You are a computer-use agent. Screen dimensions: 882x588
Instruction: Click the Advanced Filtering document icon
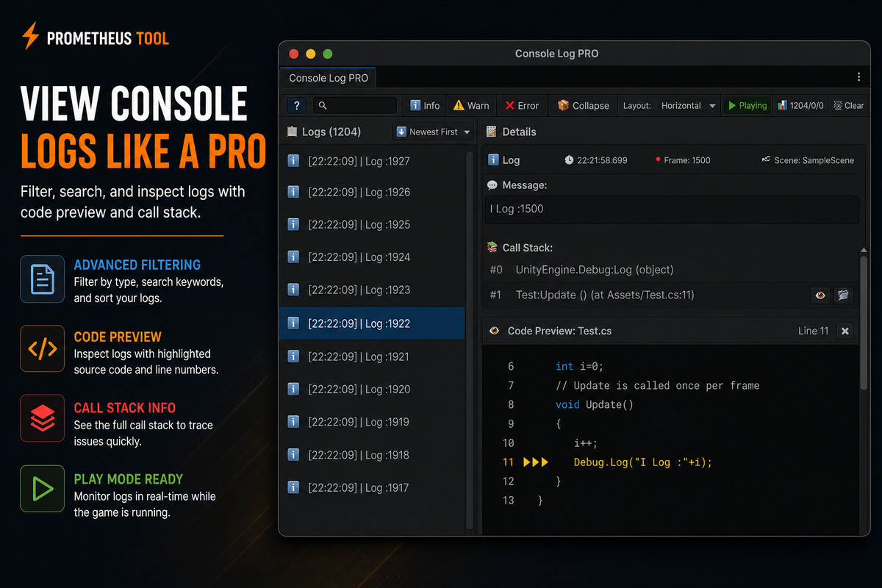point(43,279)
